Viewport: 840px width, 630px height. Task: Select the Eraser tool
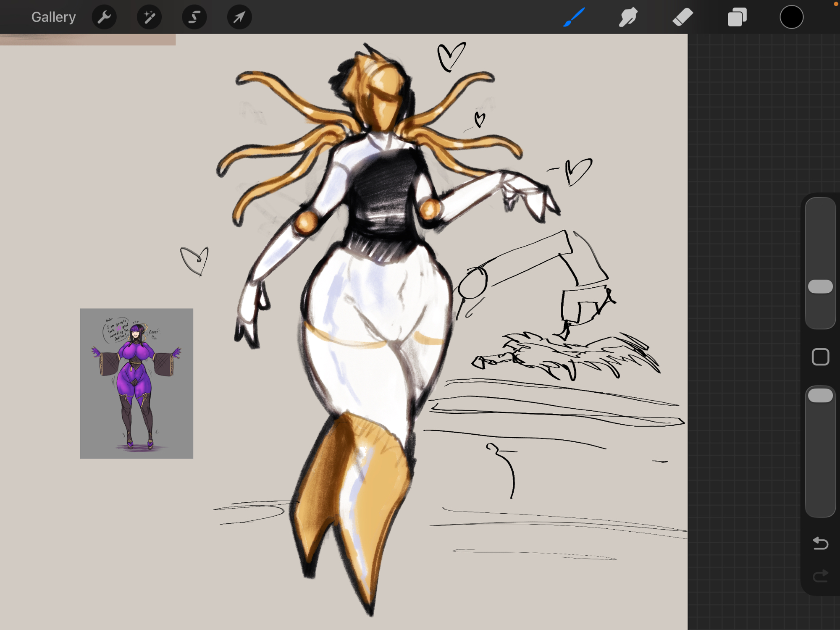click(682, 17)
